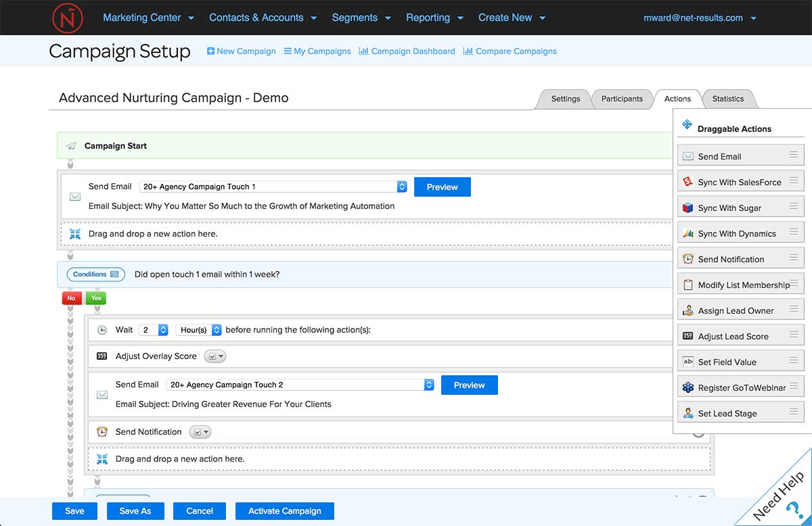
Task: Click the Sync With Sugar cube icon
Action: coord(688,208)
